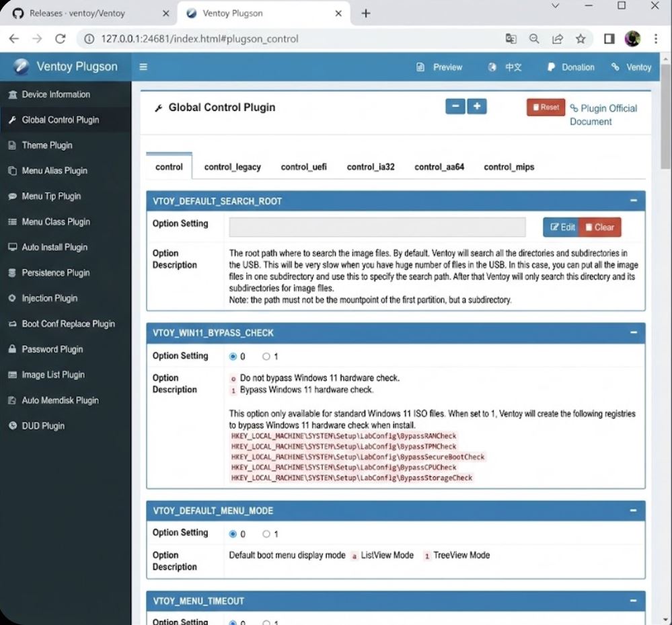Switch to the control_uefi tab

pyautogui.click(x=303, y=167)
